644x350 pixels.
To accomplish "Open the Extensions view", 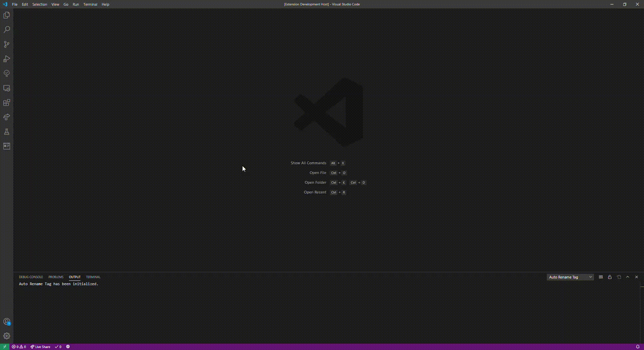I will point(7,103).
